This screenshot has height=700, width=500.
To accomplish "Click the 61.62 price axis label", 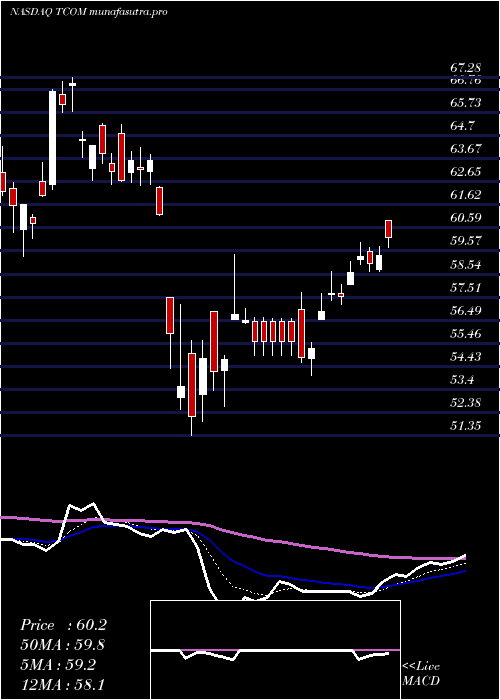I will point(465,195).
